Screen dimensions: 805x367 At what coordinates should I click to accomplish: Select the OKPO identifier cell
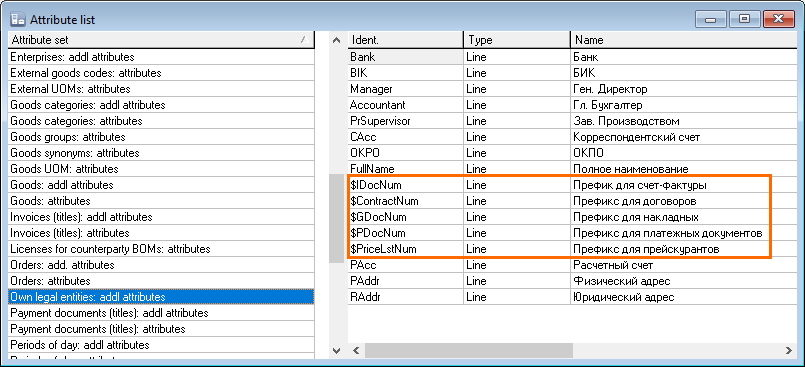pyautogui.click(x=406, y=153)
